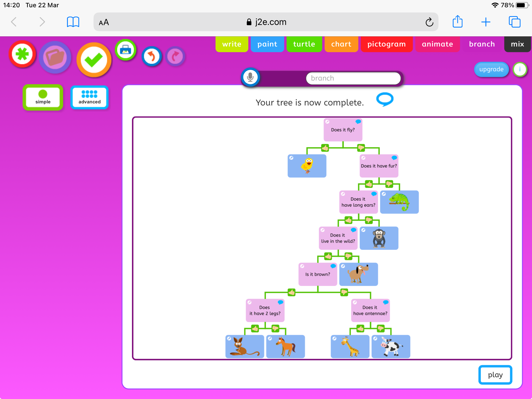
Task: Tap Safari back arrow
Action: [14, 22]
